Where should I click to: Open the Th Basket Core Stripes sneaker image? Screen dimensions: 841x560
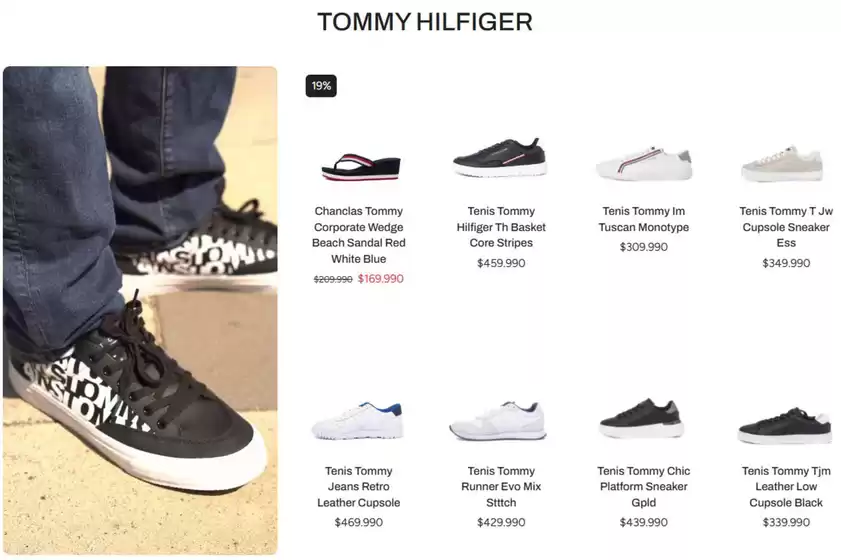point(500,158)
